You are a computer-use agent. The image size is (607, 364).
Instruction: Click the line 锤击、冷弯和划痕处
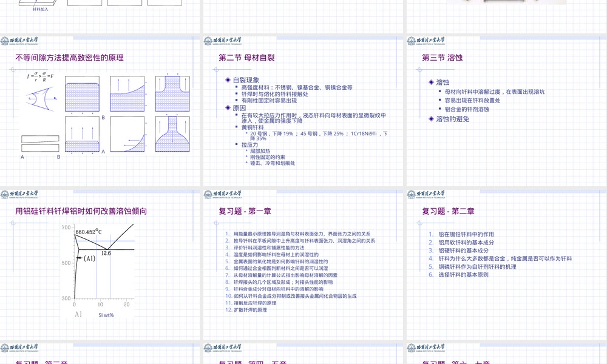(x=272, y=163)
